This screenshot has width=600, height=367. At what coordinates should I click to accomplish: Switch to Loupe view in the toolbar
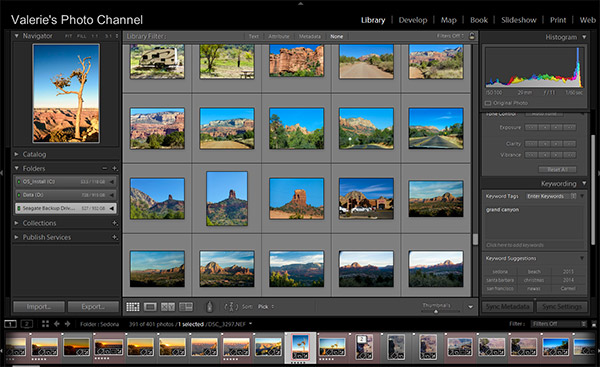[x=150, y=307]
